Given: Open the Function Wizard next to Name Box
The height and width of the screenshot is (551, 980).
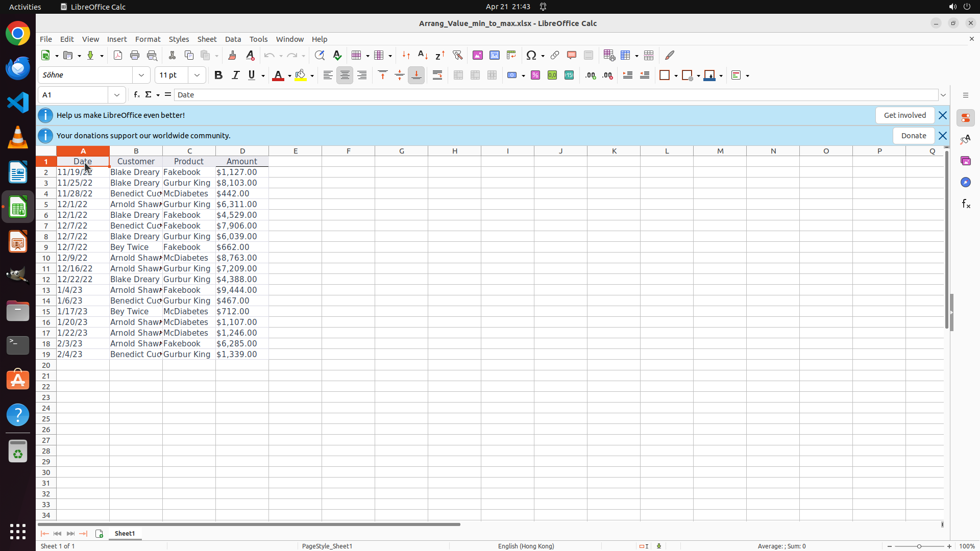Looking at the screenshot, I should click(136, 95).
